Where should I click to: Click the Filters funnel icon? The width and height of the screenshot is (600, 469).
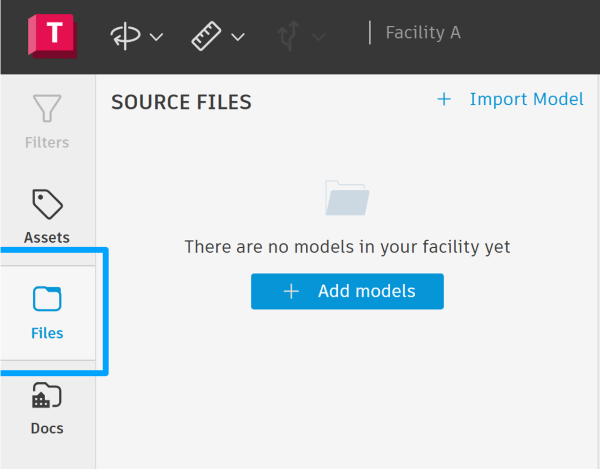[x=47, y=108]
